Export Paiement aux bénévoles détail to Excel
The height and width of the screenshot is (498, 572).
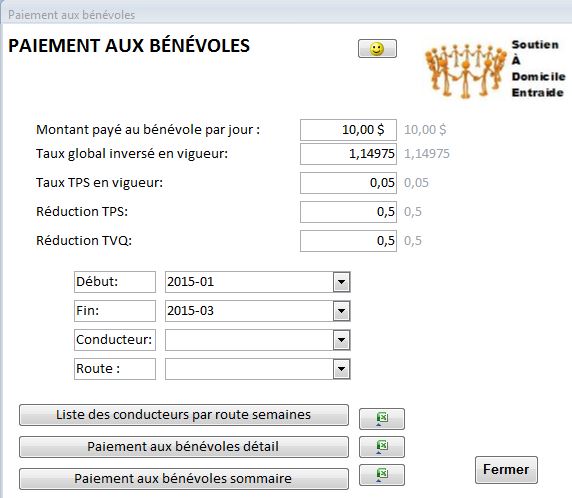click(382, 447)
